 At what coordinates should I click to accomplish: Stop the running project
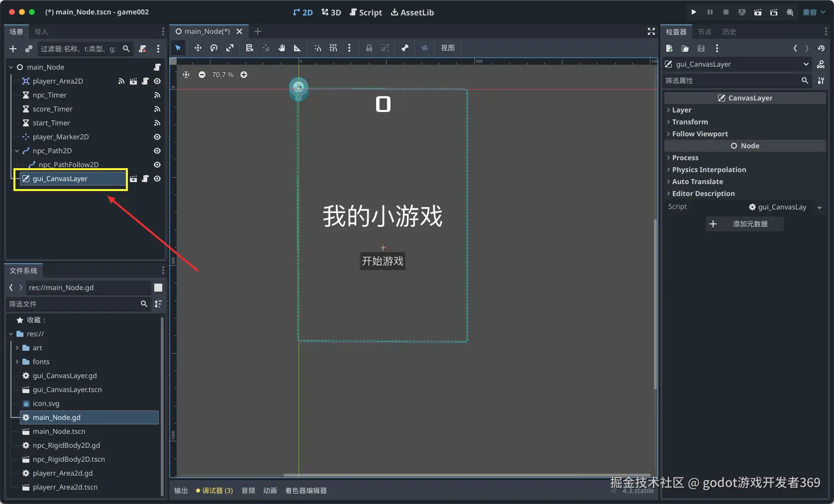point(726,12)
